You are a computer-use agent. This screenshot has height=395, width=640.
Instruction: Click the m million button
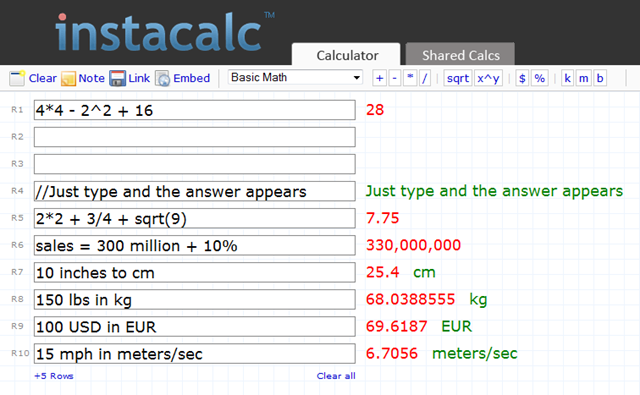pos(584,78)
